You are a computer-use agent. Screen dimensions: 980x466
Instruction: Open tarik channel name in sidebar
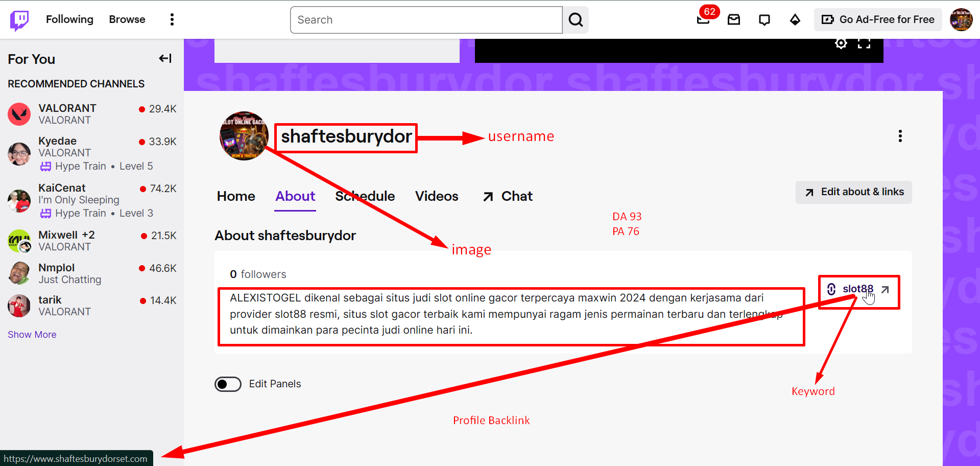point(50,300)
